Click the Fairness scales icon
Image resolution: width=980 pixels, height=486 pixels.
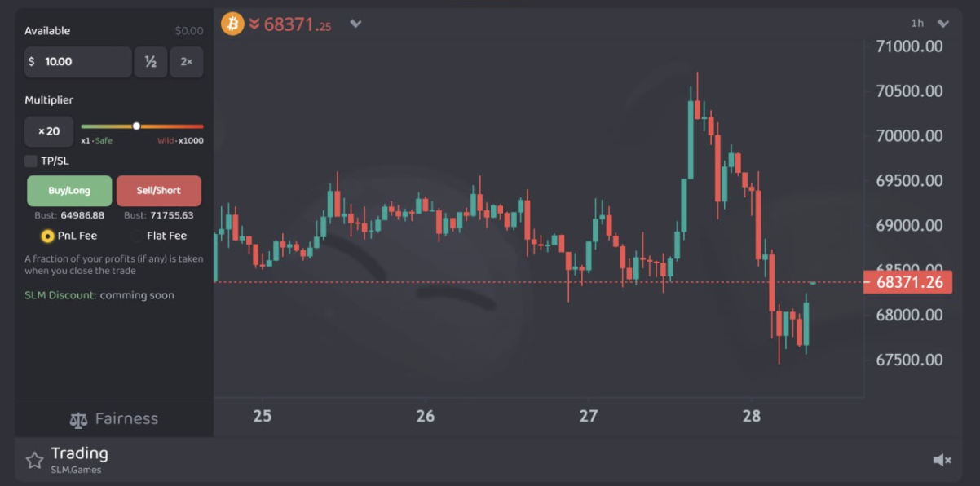click(78, 420)
